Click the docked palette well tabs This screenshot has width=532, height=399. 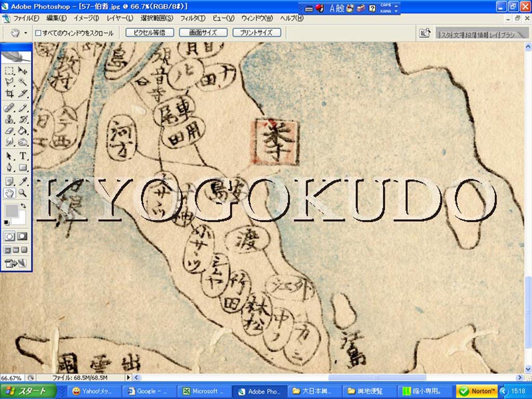[481, 33]
